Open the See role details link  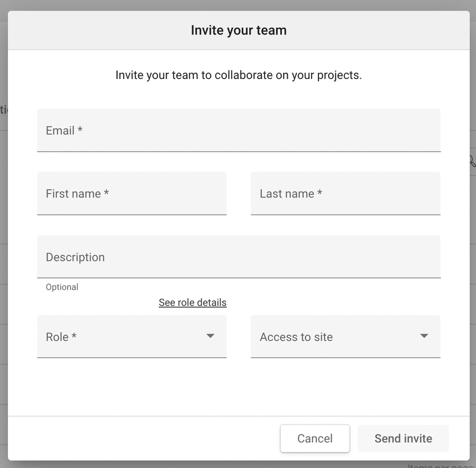[193, 302]
